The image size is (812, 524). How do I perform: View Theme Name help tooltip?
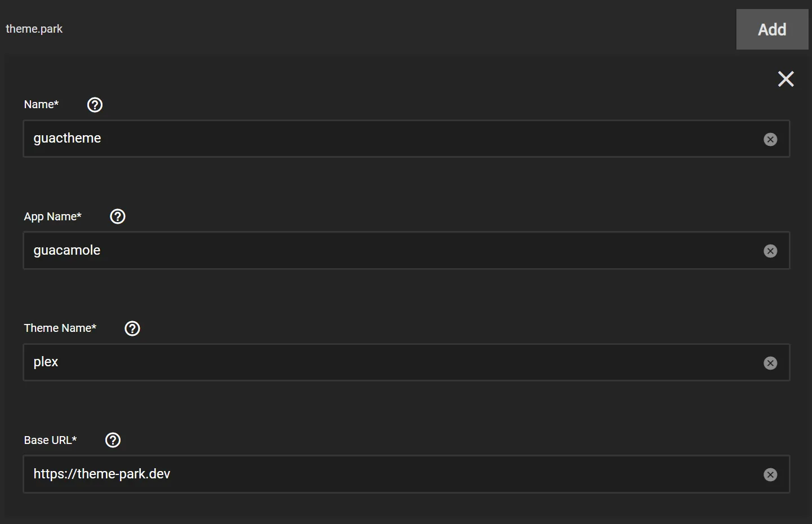[132, 328]
